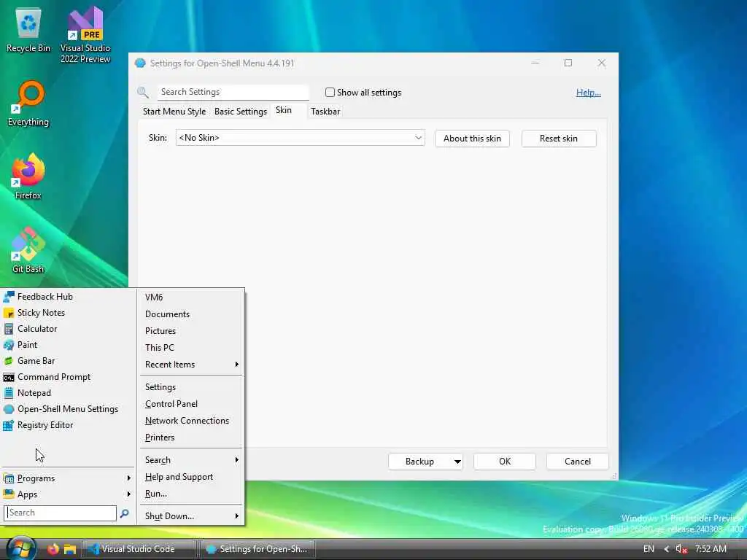The width and height of the screenshot is (747, 560).
Task: Open Sticky Notes from start menu
Action: 68,313
